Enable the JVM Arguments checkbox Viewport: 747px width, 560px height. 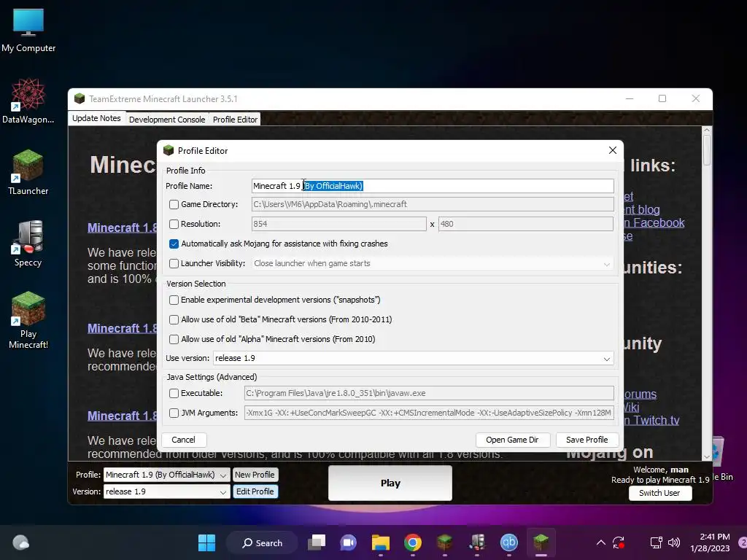pos(174,413)
